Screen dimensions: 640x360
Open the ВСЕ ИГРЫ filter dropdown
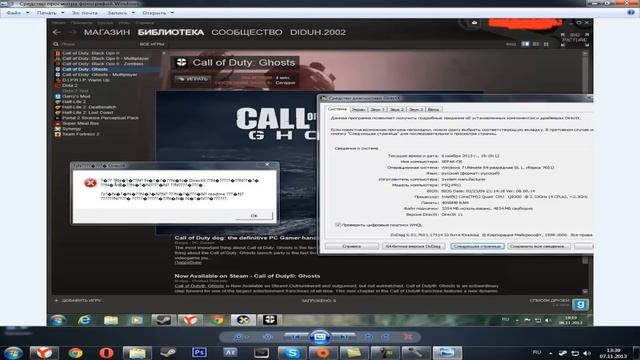152,44
